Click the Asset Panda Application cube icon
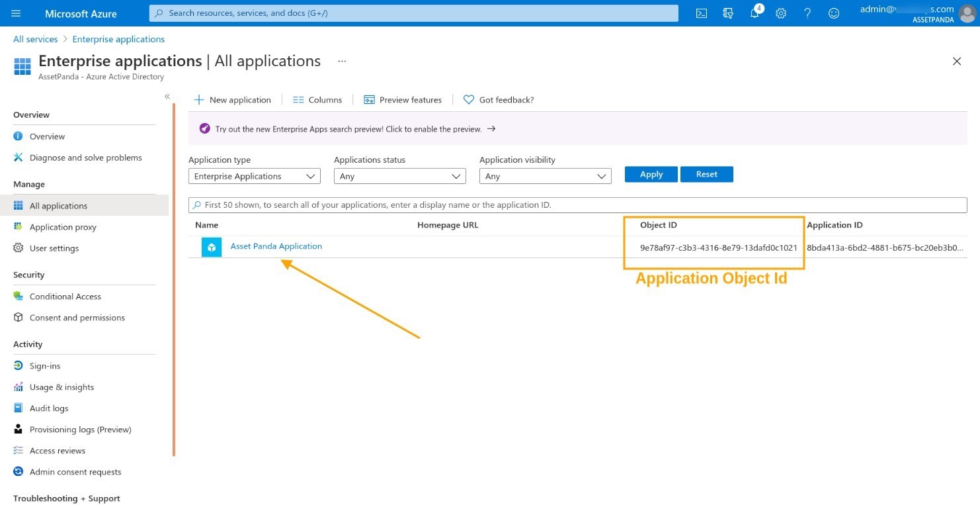Image resolution: width=980 pixels, height=505 pixels. 212,247
